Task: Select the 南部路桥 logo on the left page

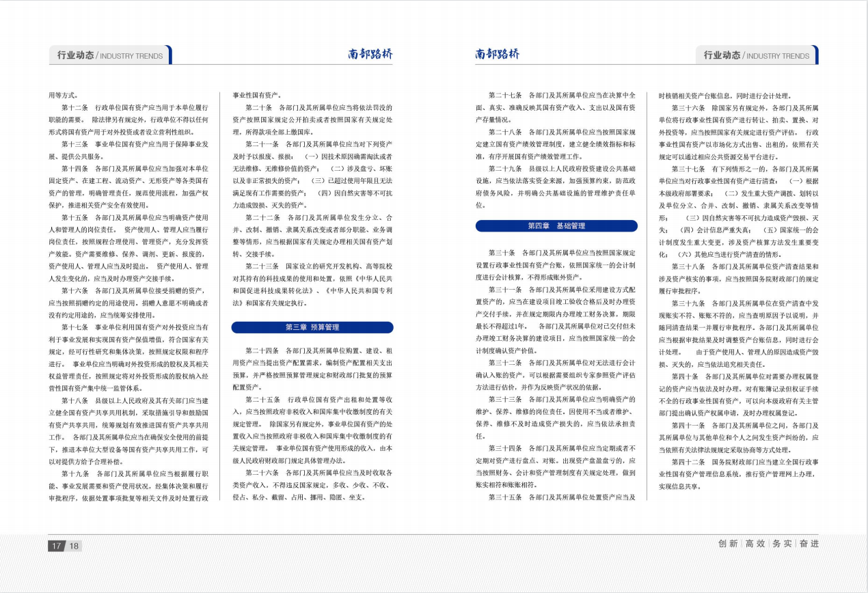Action: [x=370, y=55]
